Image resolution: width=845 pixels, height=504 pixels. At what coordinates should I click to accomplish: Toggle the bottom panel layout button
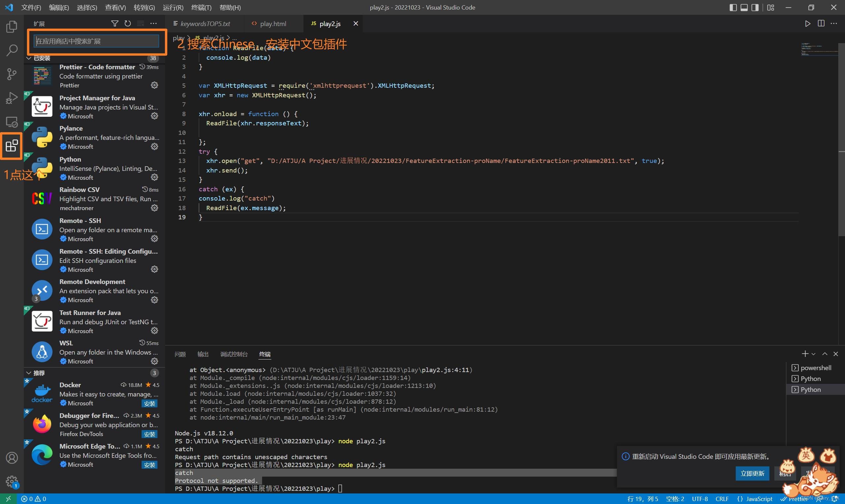pos(744,8)
